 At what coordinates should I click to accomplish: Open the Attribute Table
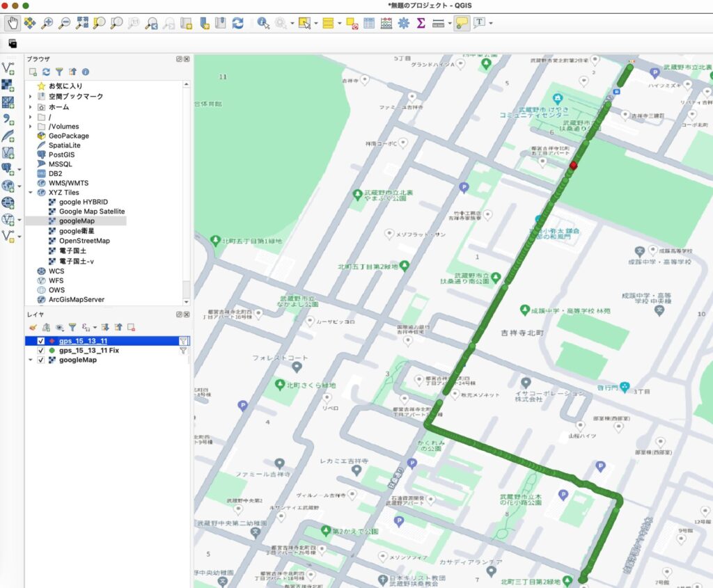[369, 23]
